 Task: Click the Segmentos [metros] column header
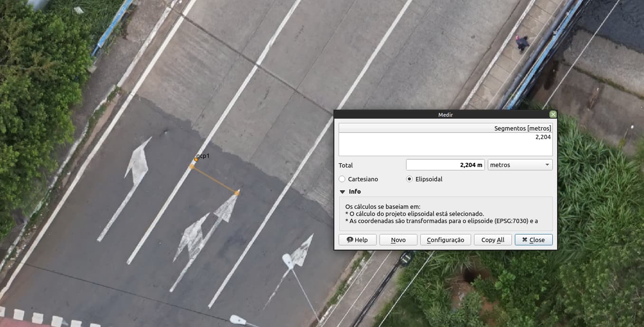[445, 128]
